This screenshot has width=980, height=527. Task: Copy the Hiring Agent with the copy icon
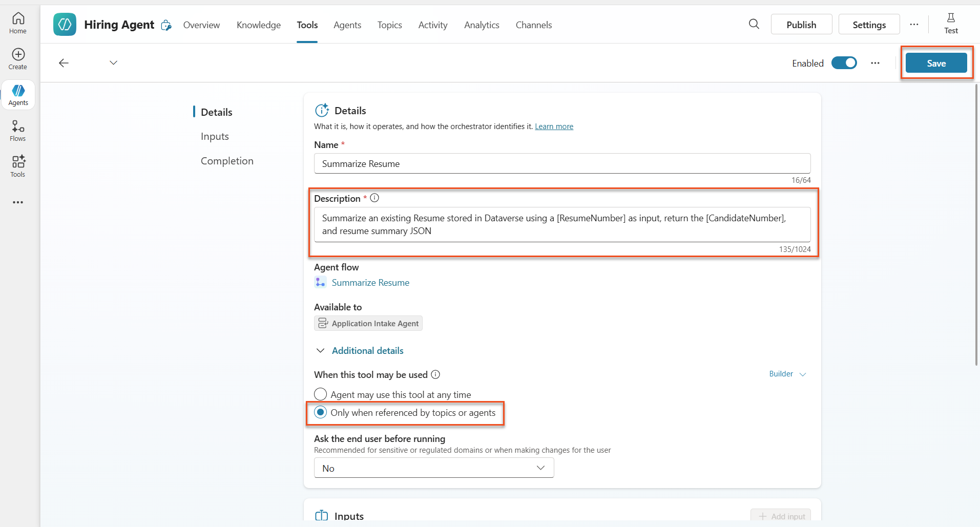pos(166,25)
